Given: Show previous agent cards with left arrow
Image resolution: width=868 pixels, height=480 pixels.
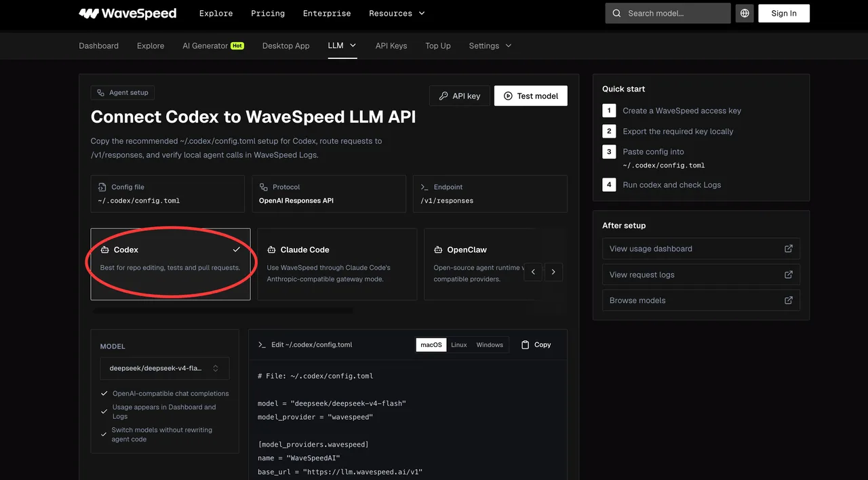Looking at the screenshot, I should 533,272.
